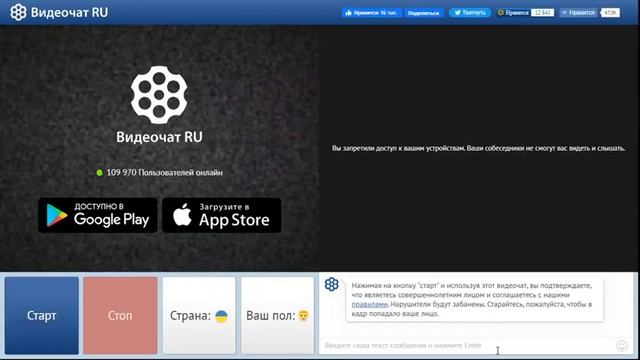Image resolution: width=640 pixels, height=360 pixels.
Task: Open the Страна country selector
Action: (199, 316)
